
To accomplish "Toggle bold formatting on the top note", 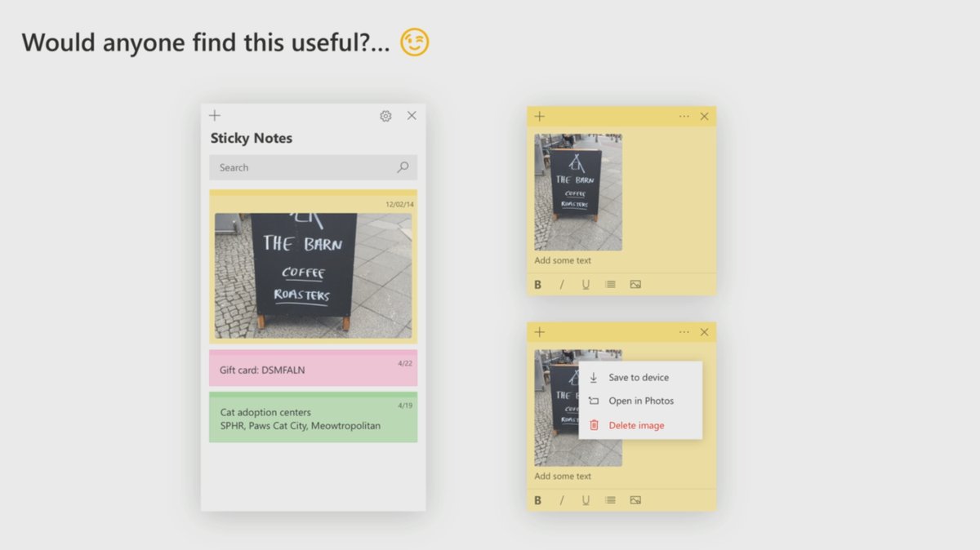I will (x=537, y=284).
